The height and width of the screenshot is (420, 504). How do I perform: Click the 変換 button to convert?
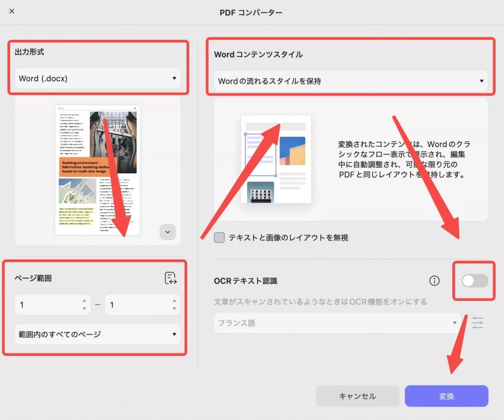[x=447, y=396]
